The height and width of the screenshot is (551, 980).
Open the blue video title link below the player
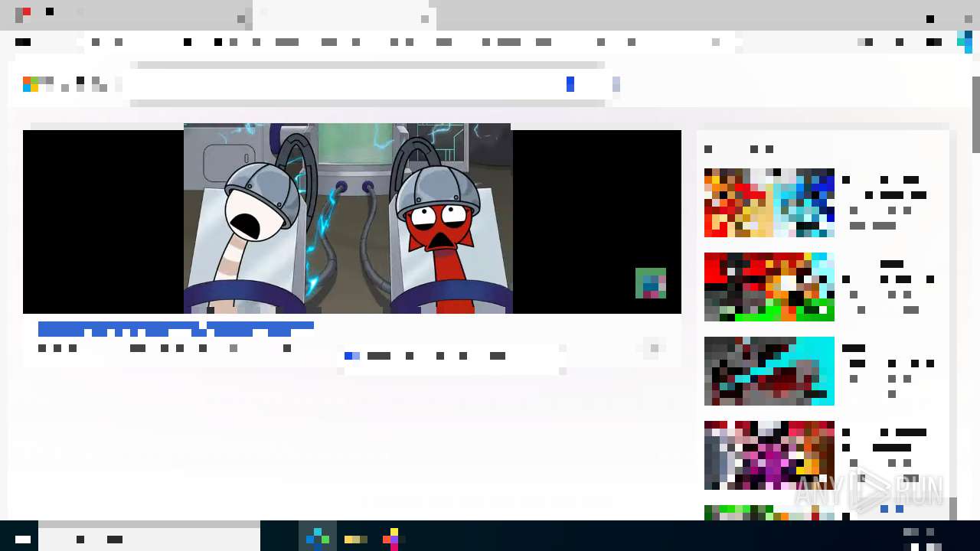[176, 330]
